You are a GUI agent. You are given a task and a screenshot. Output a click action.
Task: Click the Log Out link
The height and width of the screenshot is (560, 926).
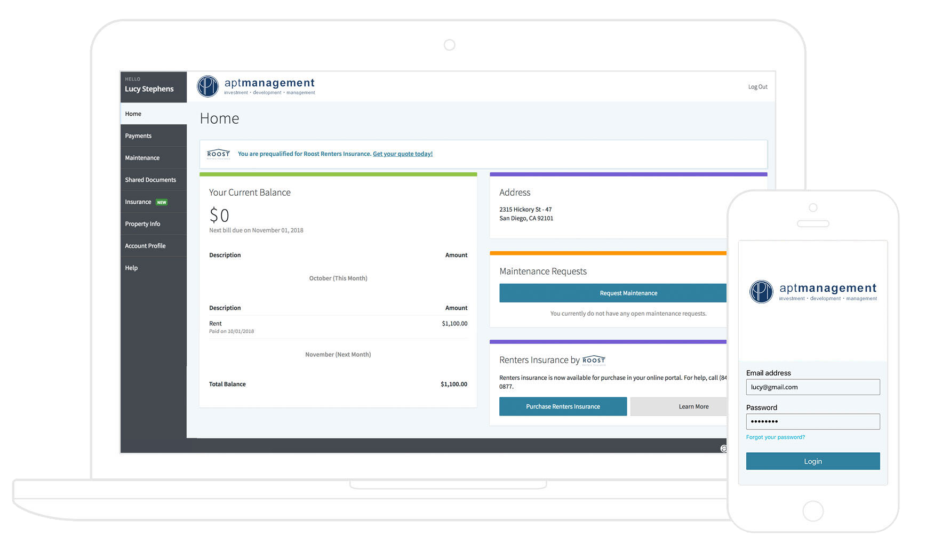point(757,87)
